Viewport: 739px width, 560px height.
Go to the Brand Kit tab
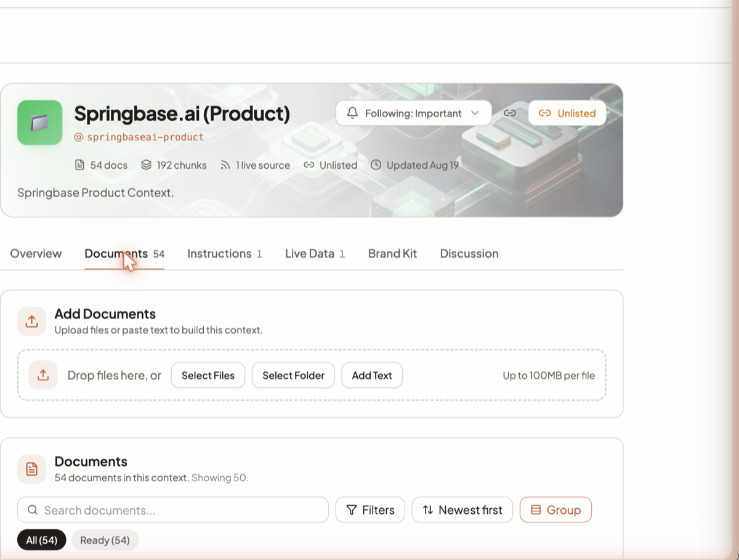pyautogui.click(x=392, y=254)
